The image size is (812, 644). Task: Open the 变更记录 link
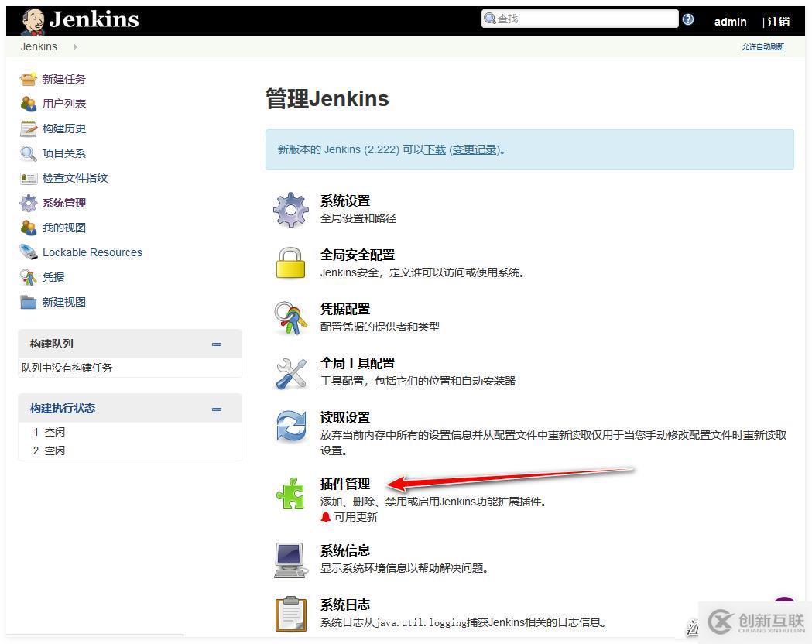(x=473, y=150)
